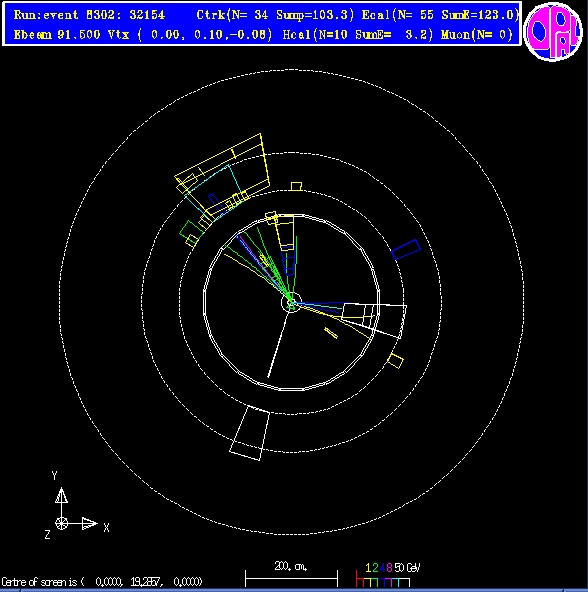The image size is (588, 592).
Task: Click the OPAL logo in the corner
Action: (553, 31)
